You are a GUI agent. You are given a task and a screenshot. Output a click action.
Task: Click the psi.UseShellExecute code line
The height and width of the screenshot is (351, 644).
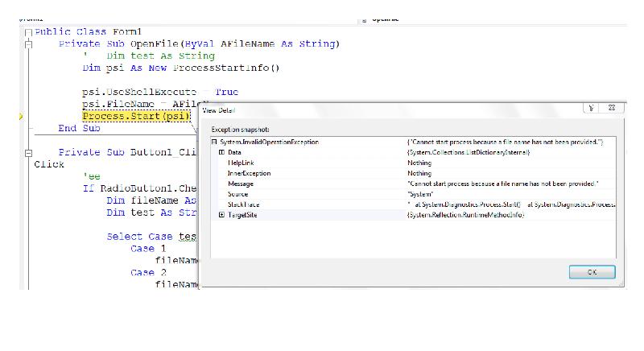click(160, 92)
